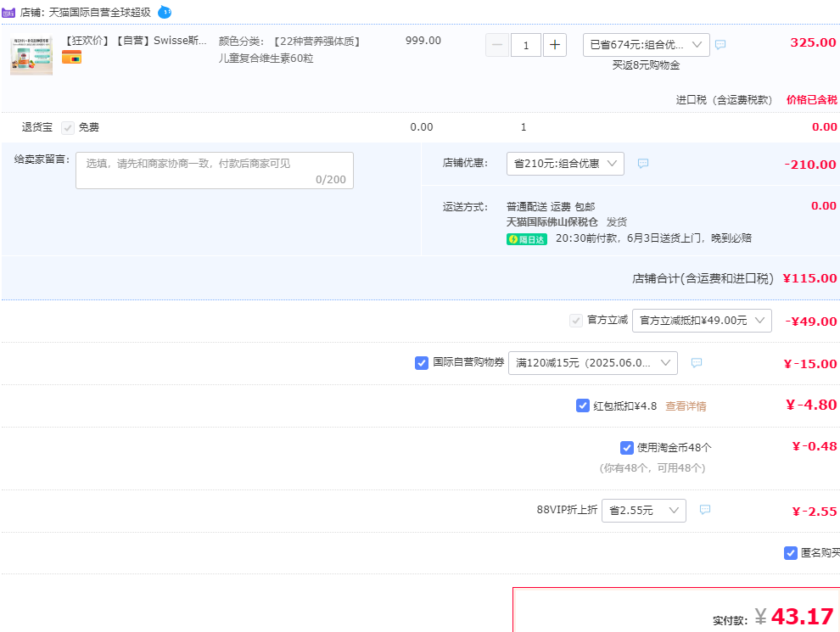Click the orange card icon under the product title

coord(72,57)
